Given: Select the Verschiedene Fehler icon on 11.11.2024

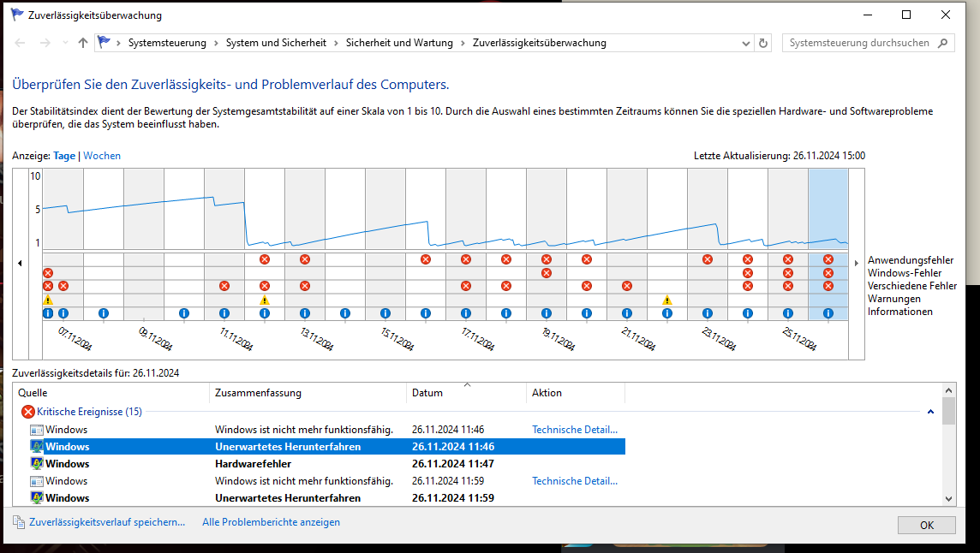Looking at the screenshot, I should (224, 286).
